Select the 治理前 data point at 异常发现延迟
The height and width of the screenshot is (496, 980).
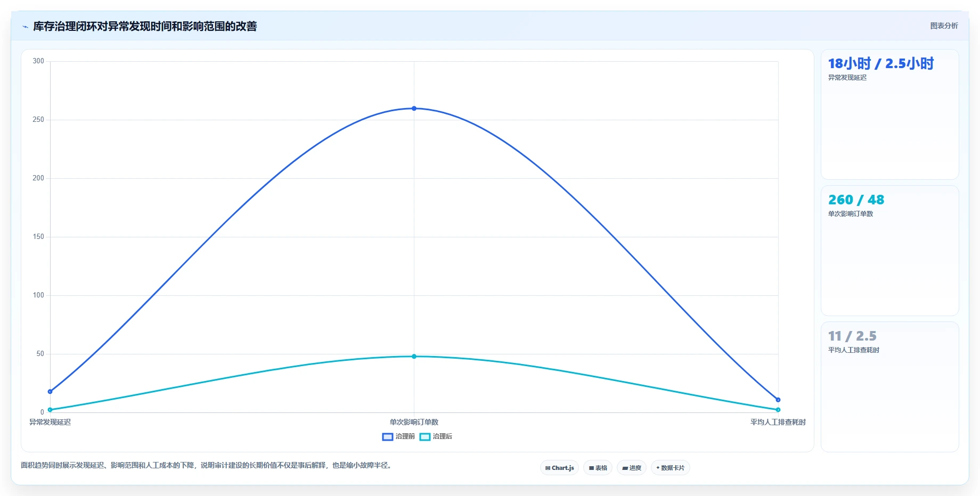(50, 392)
